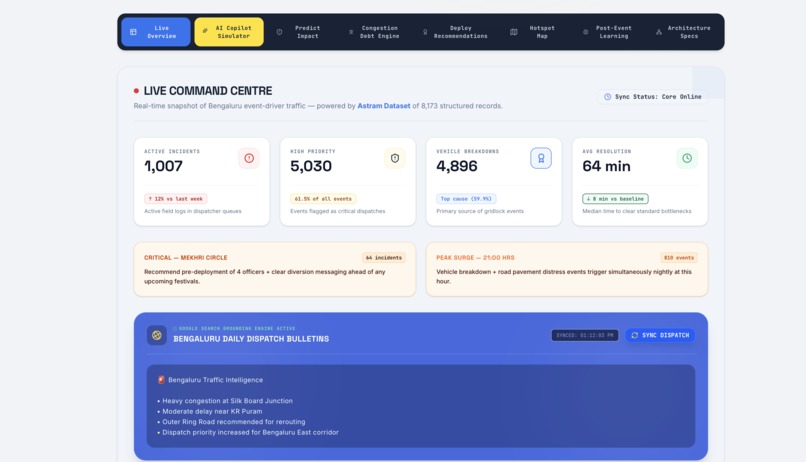Click the Congestion Debt Engine list icon

click(x=351, y=32)
